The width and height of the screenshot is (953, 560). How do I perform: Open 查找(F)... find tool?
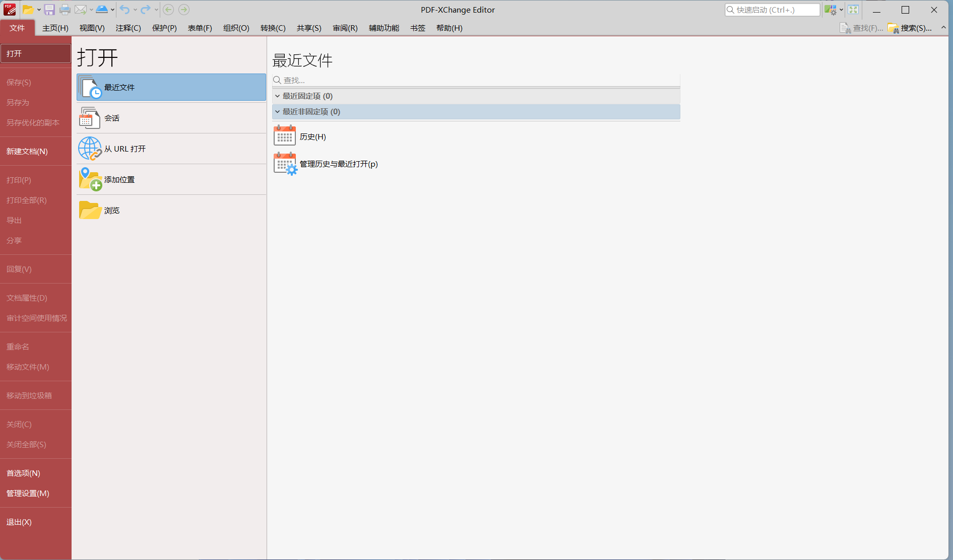(861, 28)
